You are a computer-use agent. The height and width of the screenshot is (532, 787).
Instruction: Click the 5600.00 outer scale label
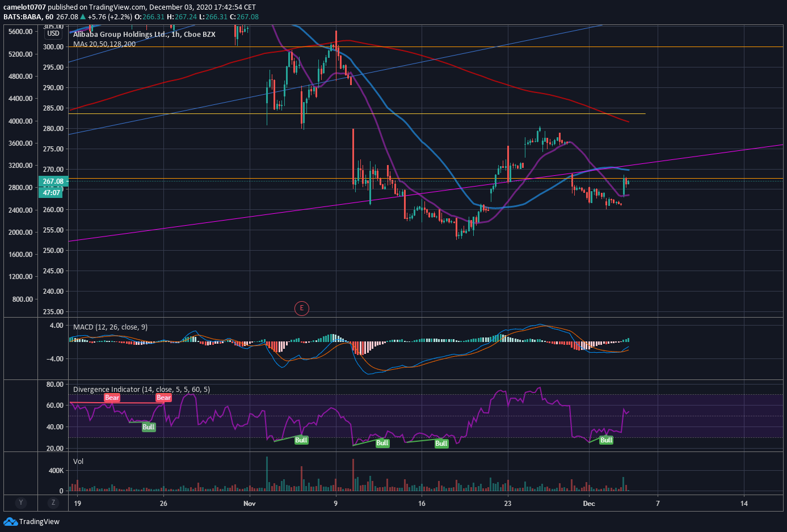click(x=21, y=32)
